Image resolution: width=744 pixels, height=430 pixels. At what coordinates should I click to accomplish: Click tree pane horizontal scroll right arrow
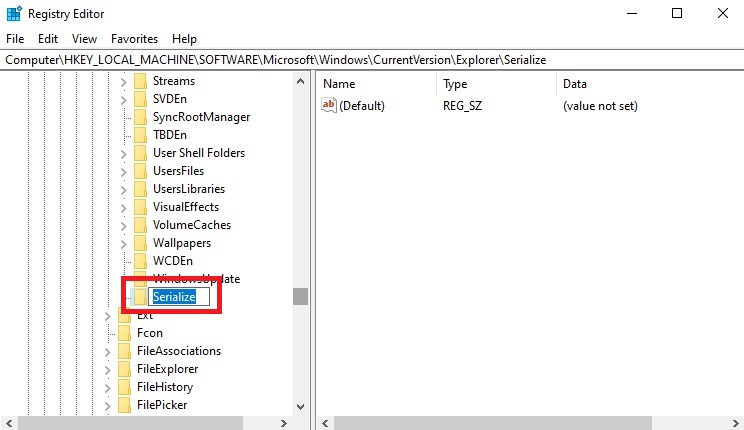284,423
